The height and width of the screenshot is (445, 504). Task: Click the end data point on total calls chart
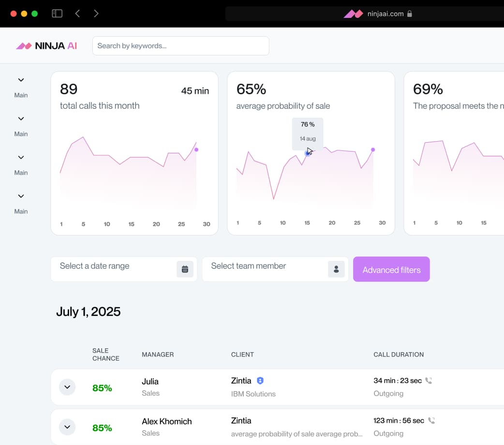click(x=196, y=150)
